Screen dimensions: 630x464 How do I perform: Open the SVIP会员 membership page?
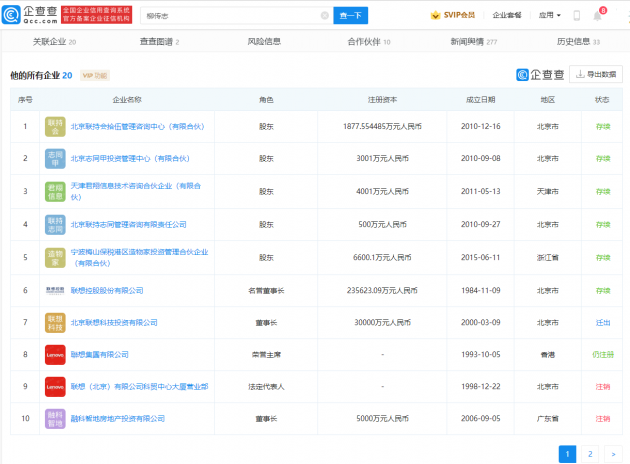pyautogui.click(x=453, y=16)
